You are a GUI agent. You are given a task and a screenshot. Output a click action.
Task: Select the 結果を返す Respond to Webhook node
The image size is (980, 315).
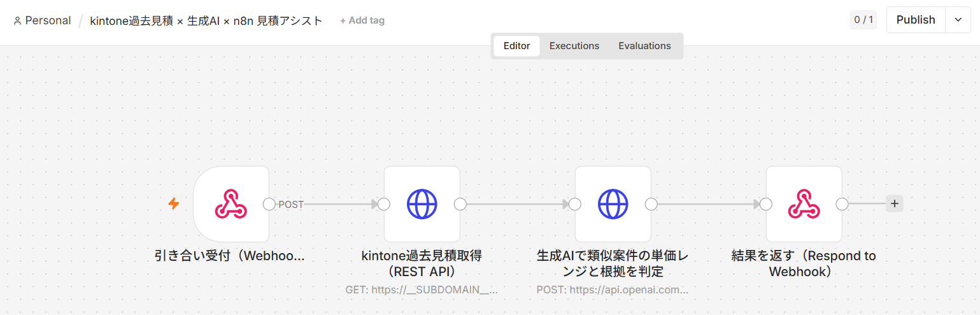(x=804, y=204)
